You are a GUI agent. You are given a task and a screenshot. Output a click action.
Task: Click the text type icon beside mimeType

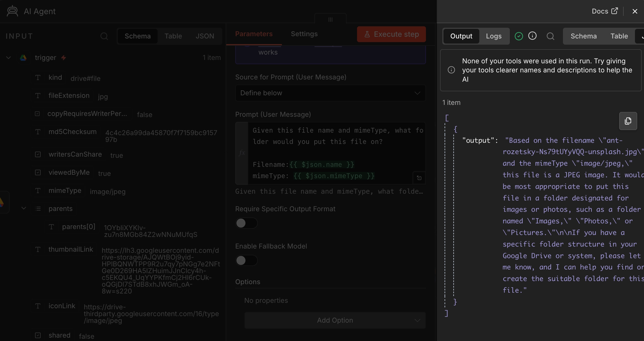(x=38, y=191)
